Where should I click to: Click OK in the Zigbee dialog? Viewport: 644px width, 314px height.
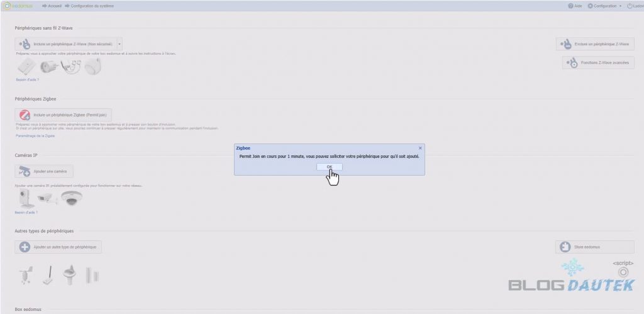click(x=330, y=167)
